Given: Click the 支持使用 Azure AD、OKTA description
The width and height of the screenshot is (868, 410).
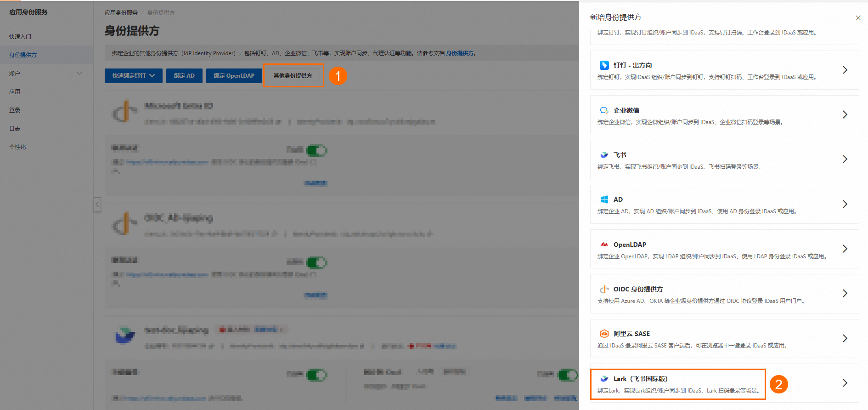Looking at the screenshot, I should [702, 301].
